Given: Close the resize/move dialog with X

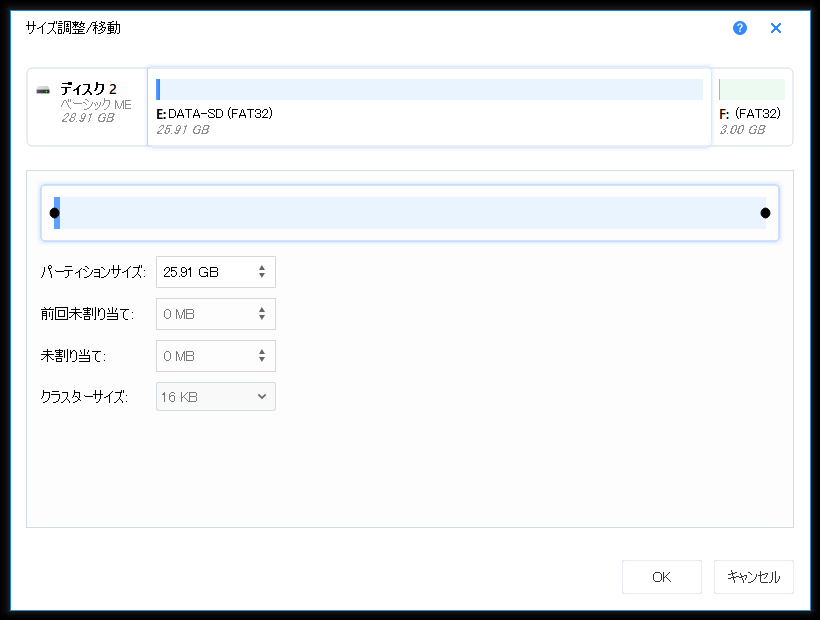Looking at the screenshot, I should click(775, 28).
